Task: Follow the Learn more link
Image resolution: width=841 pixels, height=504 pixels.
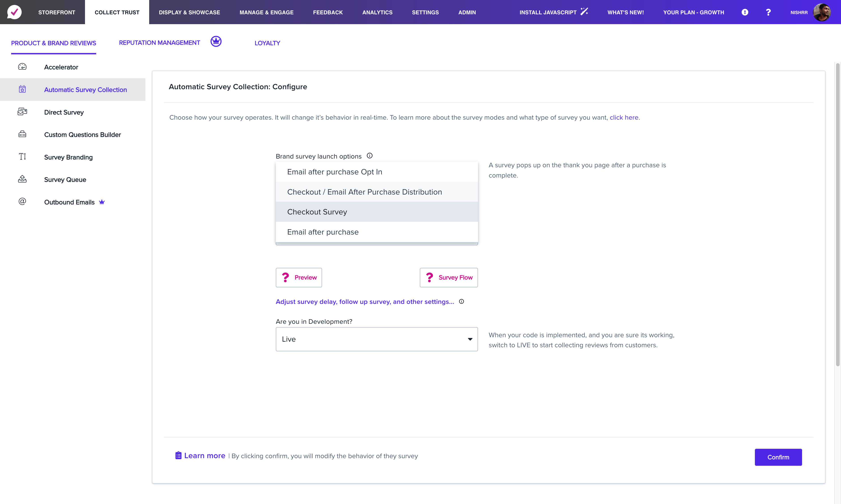Action: click(204, 455)
